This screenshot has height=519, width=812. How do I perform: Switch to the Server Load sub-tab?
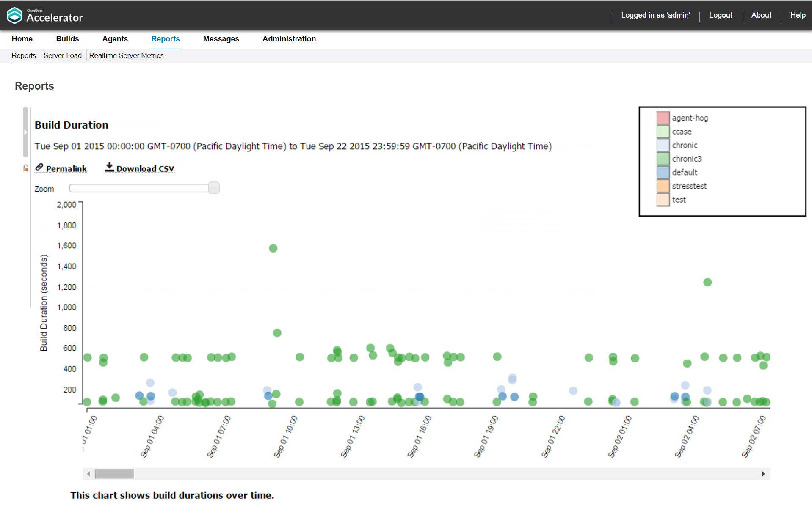point(63,55)
